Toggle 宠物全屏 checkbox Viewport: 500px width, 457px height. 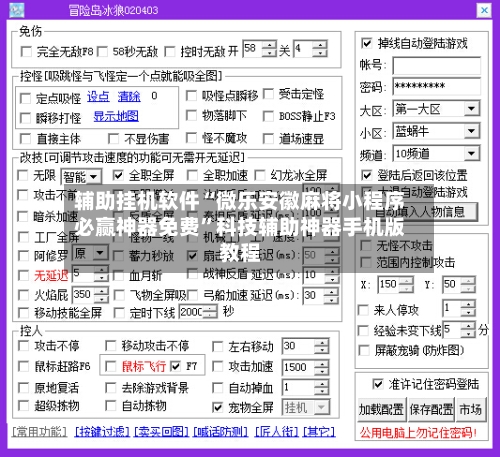coord(217,407)
